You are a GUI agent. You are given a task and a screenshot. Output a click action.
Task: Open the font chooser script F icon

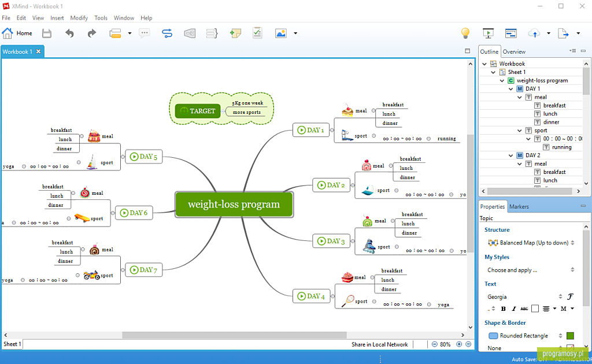570,296
